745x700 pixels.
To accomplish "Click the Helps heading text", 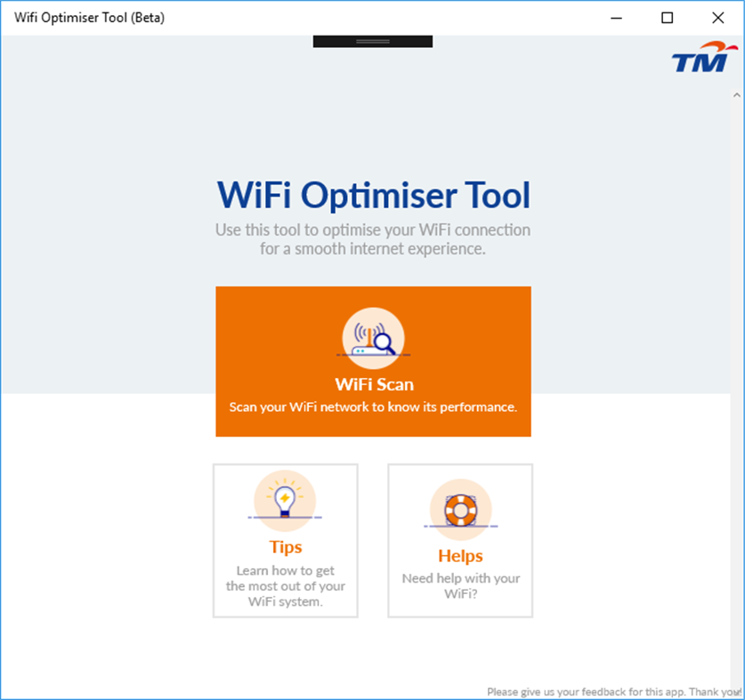I will 459,555.
